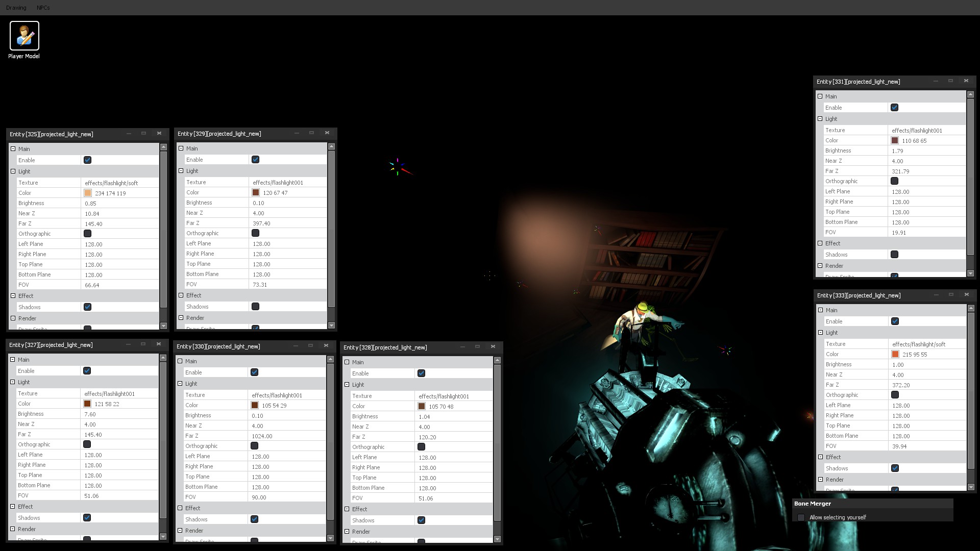Open the Player Model desktop icon
This screenshot has height=551, width=980.
pos(24,36)
